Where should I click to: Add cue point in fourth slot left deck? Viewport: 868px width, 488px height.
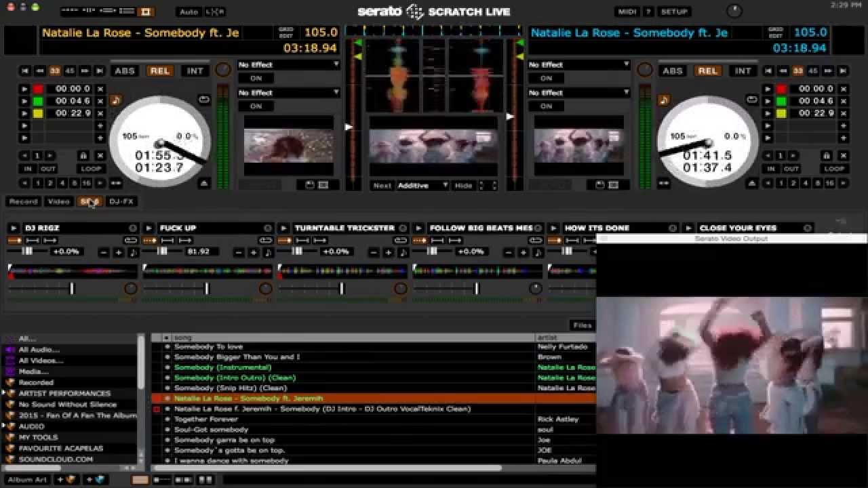click(x=100, y=125)
